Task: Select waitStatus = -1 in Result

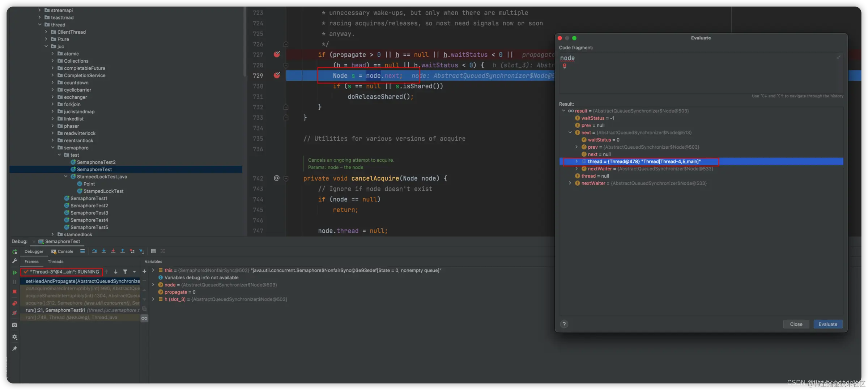Action: 595,118
